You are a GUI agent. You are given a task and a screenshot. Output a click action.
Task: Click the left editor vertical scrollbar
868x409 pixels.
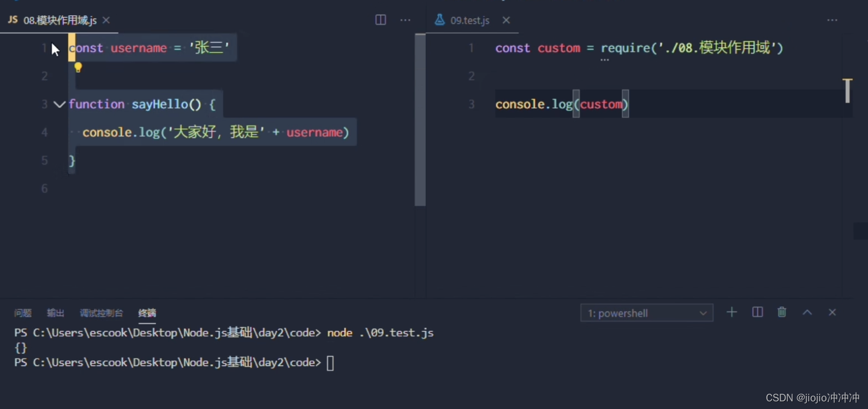[420, 119]
